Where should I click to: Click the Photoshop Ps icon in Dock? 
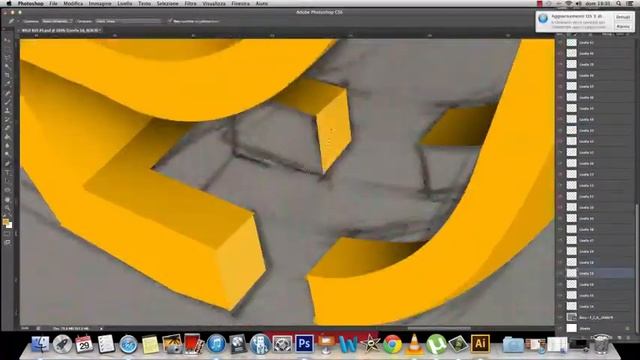click(x=304, y=344)
